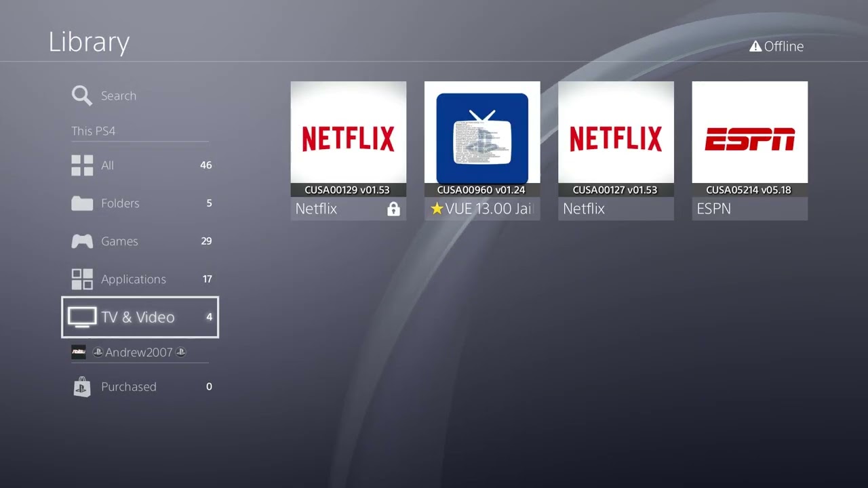
Task: Click the PlayStation logo before Andrew2007
Action: point(98,352)
